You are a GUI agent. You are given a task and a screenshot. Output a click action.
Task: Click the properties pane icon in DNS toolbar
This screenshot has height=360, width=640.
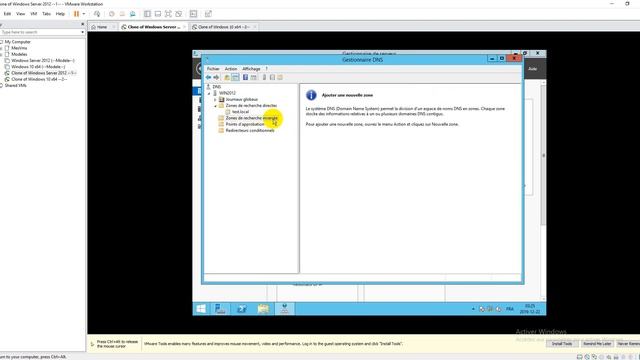253,77
